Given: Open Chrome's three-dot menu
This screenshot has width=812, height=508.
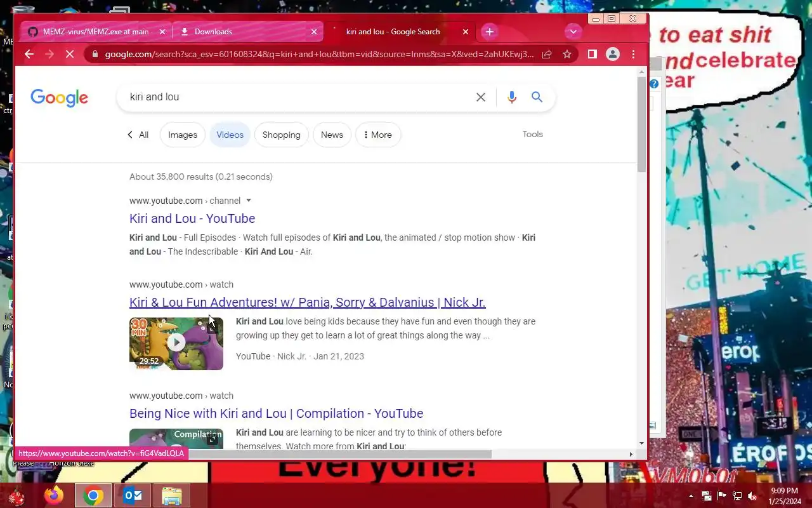Looking at the screenshot, I should [x=633, y=55].
